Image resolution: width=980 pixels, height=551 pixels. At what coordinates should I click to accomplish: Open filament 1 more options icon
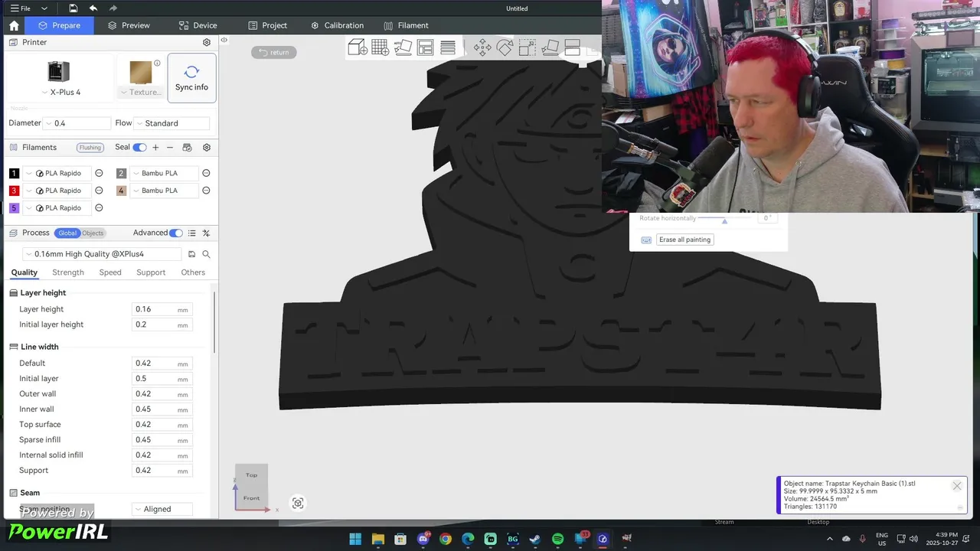[99, 174]
